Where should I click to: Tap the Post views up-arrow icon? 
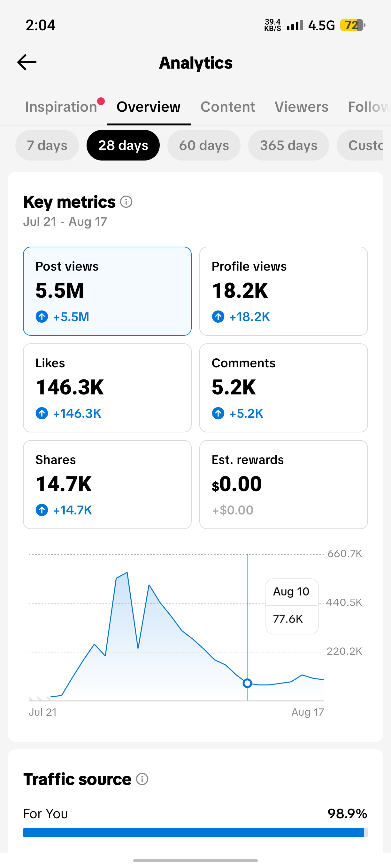pyautogui.click(x=42, y=317)
